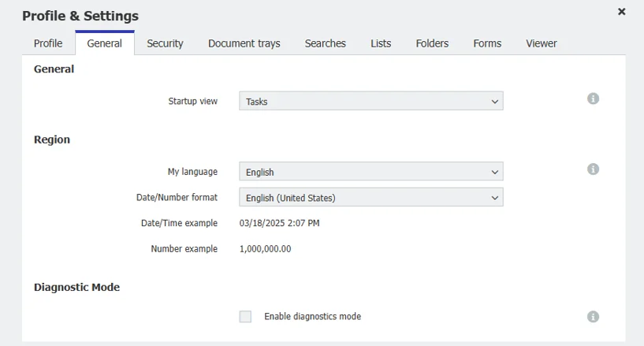Close the Profile & Settings dialog
This screenshot has width=644, height=346.
pos(621,12)
